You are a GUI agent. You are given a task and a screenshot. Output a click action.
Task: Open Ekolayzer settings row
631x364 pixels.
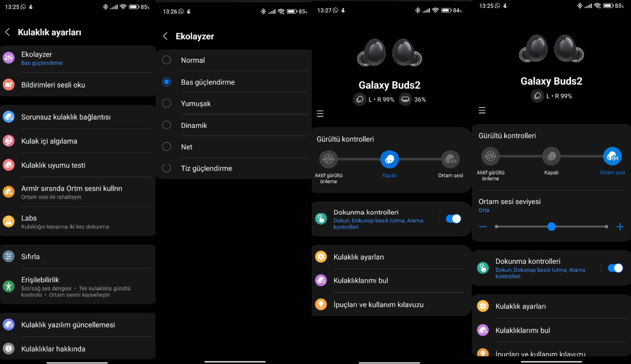(78, 58)
